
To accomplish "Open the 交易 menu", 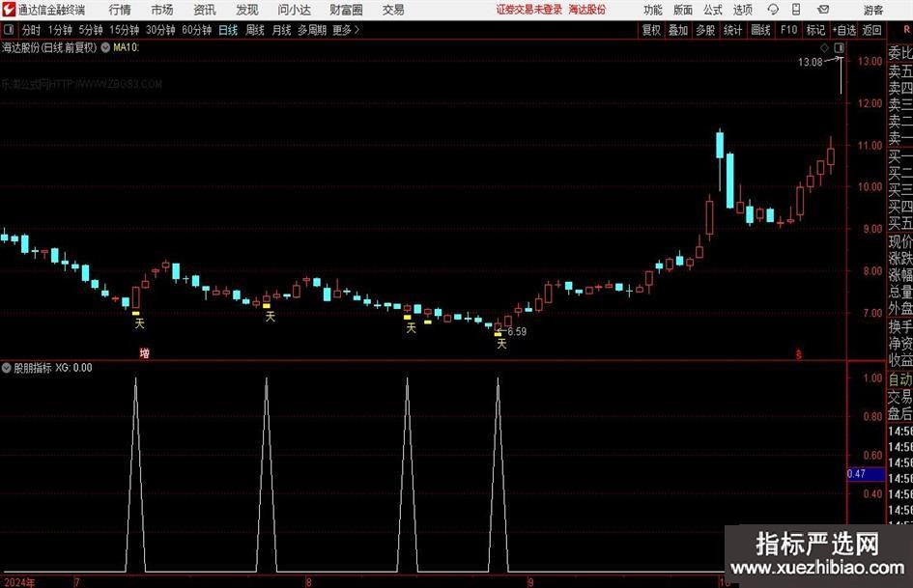I will [393, 10].
